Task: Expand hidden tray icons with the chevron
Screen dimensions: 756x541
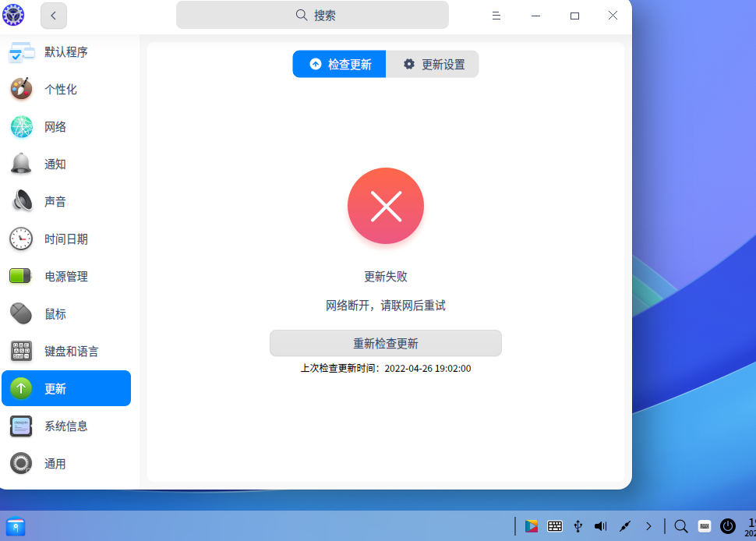Action: (648, 526)
